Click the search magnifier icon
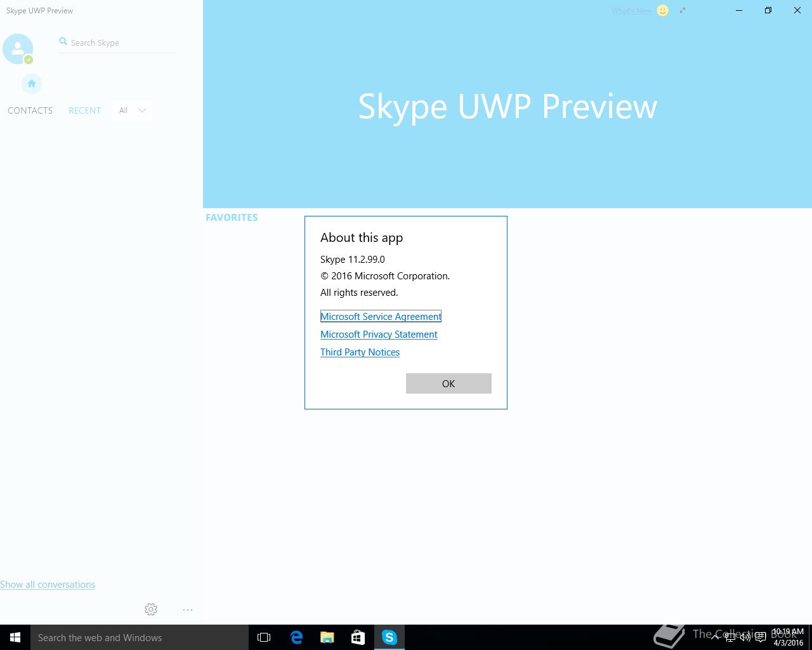 click(63, 41)
